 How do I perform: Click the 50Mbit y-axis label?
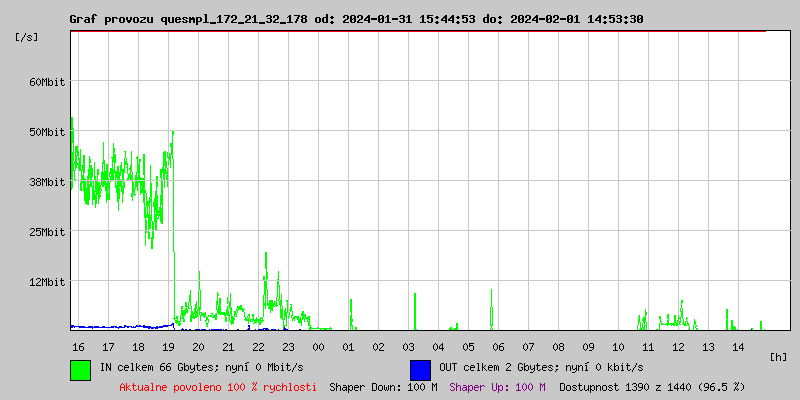pyautogui.click(x=46, y=131)
